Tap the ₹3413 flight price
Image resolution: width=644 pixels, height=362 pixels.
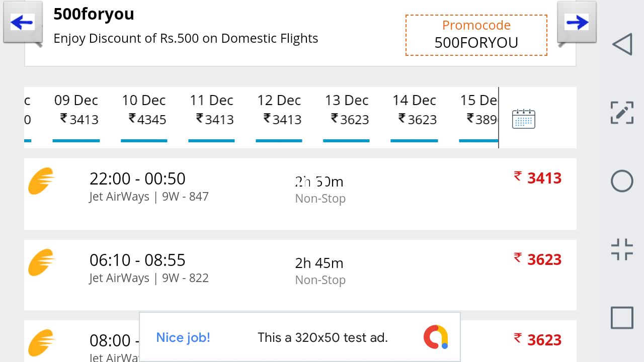[538, 178]
